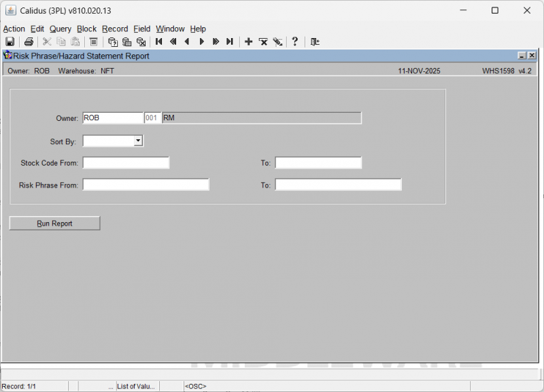
Task: Open Help question mark icon
Action: 294,42
